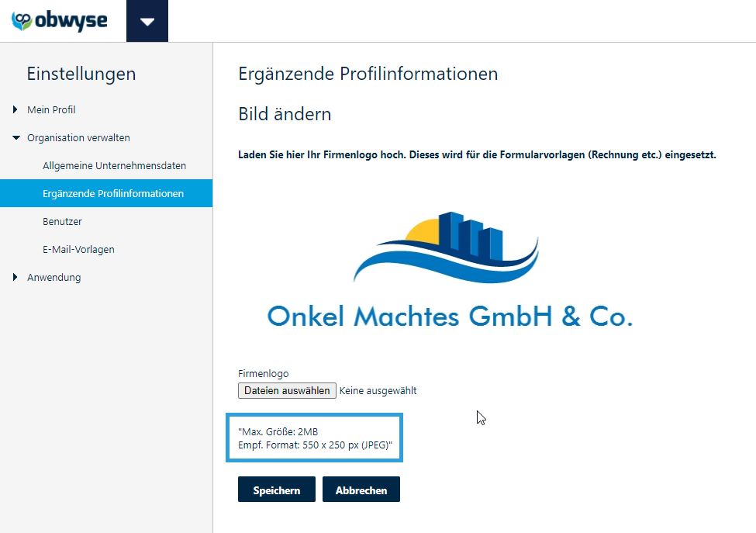
Task: Click the 'Keine ausgewählt' file status text
Action: [x=378, y=391]
